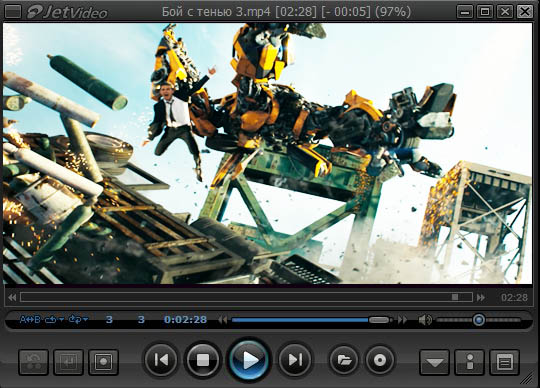
Task: Skip to the previous track
Action: coord(161,360)
